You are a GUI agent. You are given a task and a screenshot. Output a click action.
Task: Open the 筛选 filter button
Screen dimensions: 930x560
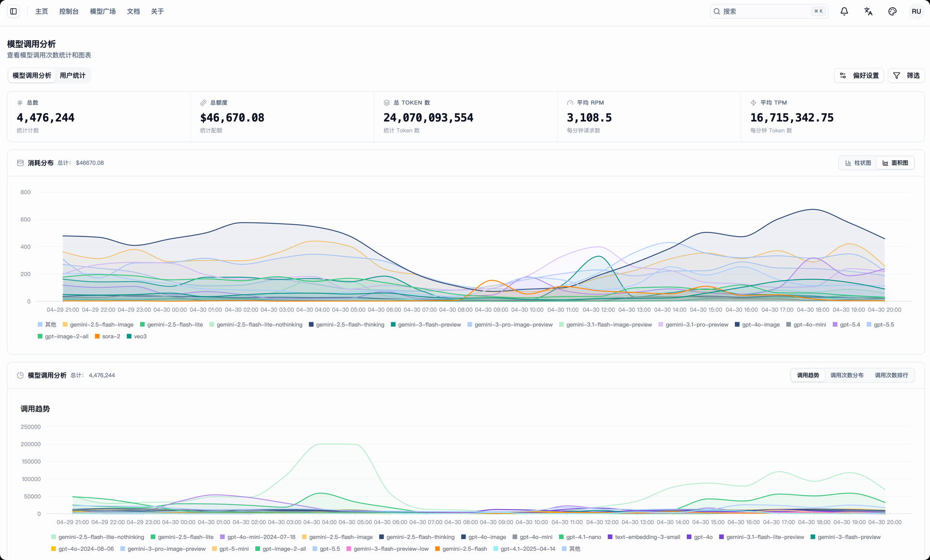click(906, 76)
